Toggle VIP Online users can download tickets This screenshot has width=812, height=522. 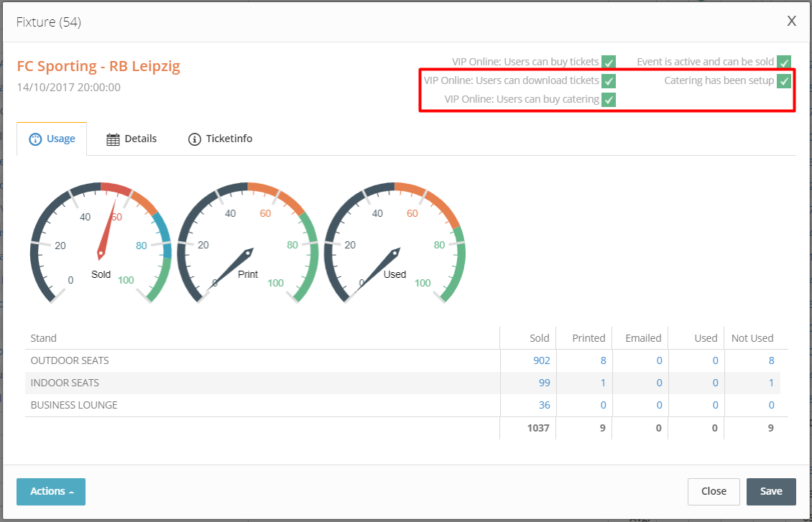click(x=609, y=80)
